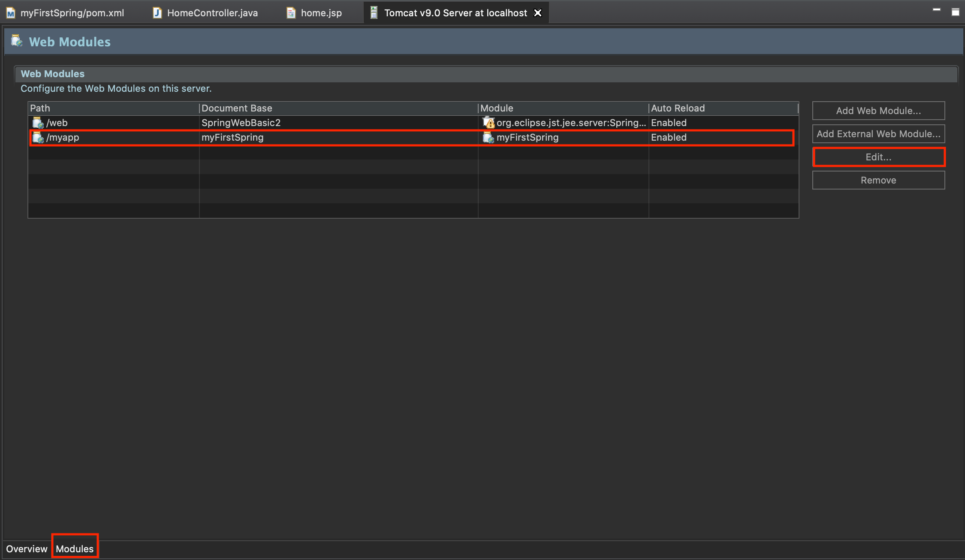This screenshot has width=965, height=560.
Task: Click Add Web Module button
Action: 878,111
